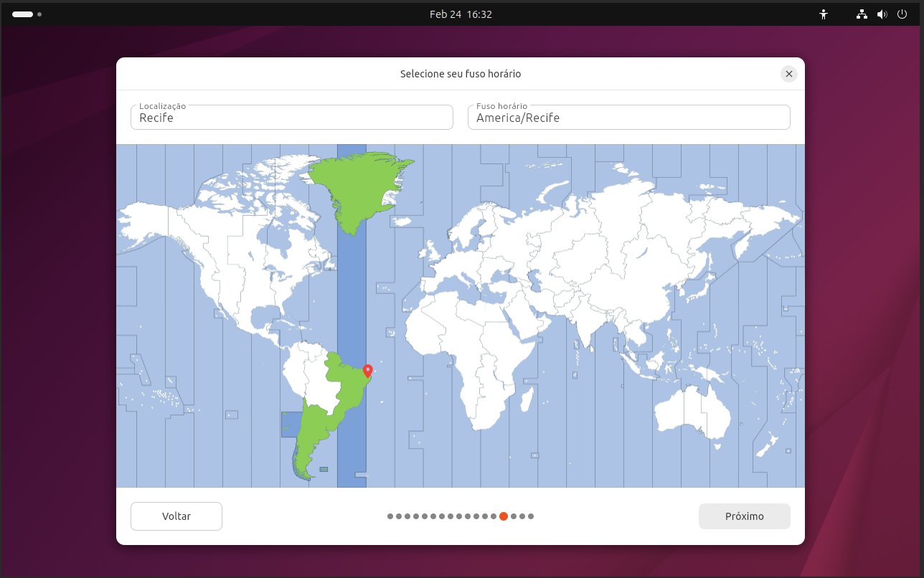Image resolution: width=924 pixels, height=578 pixels.
Task: Go back with the Voltar button
Action: [x=176, y=516]
